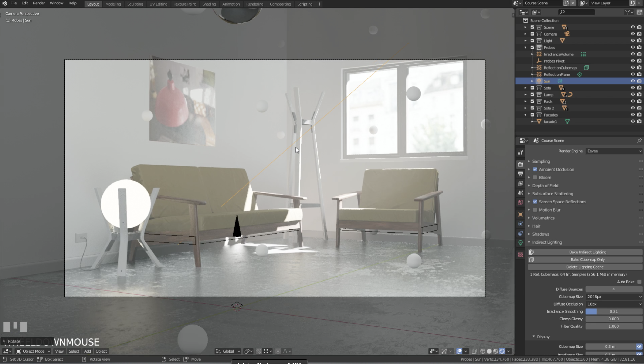Hide the Sofa collection in viewport
644x364 pixels.
[x=633, y=88]
